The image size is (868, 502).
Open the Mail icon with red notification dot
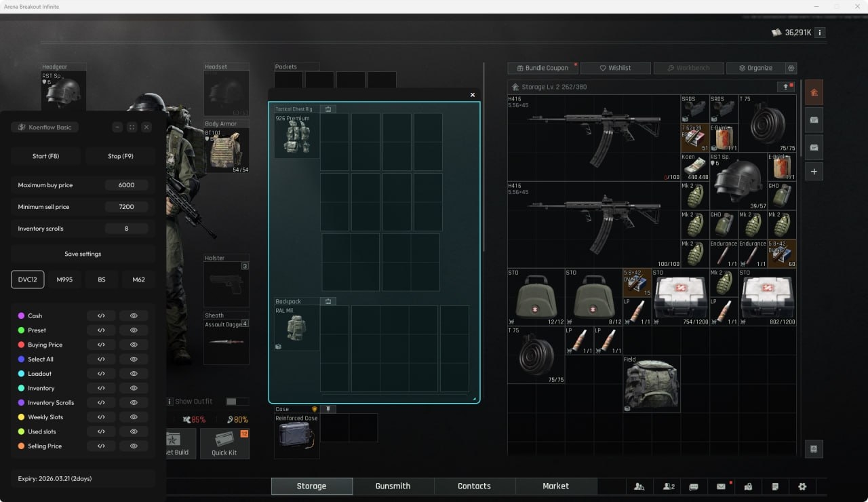722,486
